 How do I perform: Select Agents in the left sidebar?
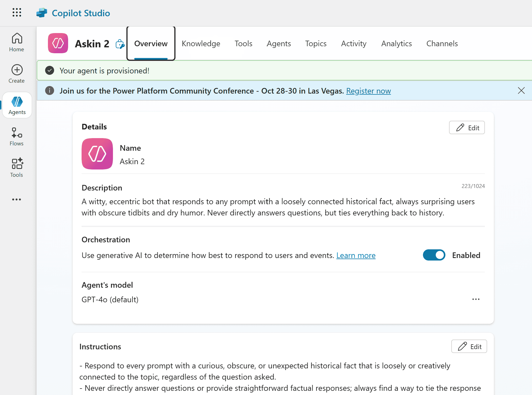17,105
